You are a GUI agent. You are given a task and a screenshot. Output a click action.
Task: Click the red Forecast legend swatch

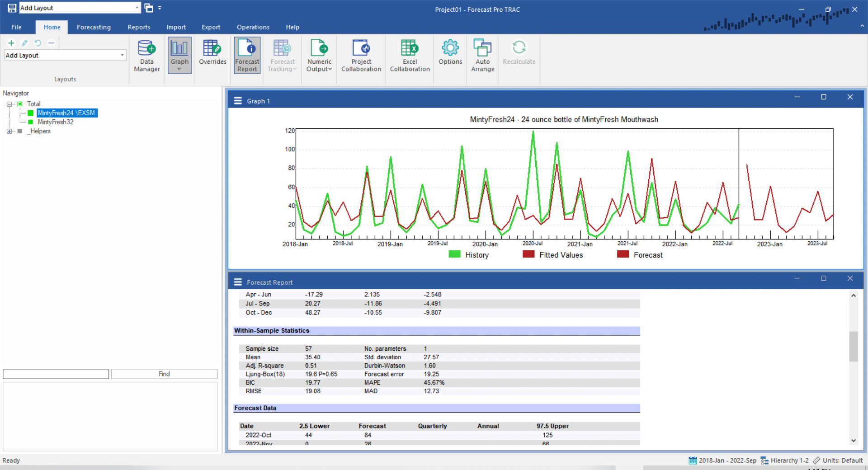click(623, 254)
